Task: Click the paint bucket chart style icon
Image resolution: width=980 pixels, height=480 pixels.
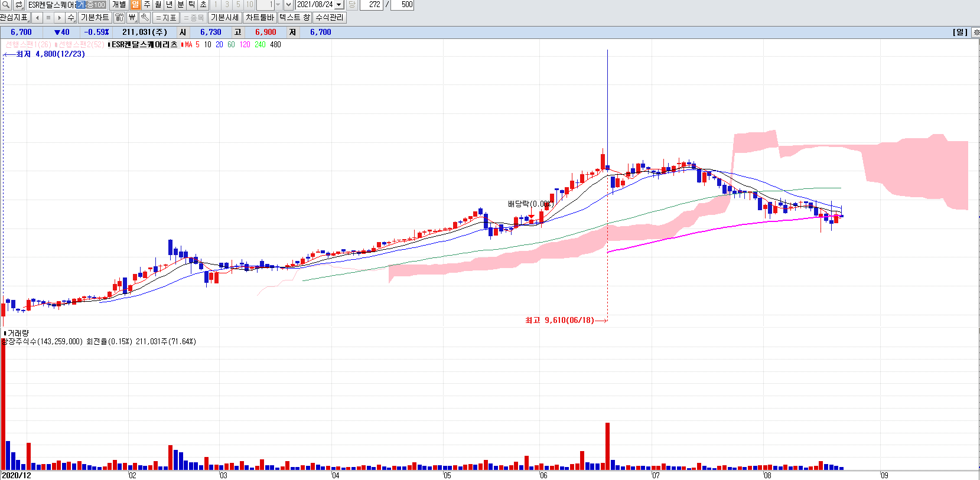Action: [119, 18]
